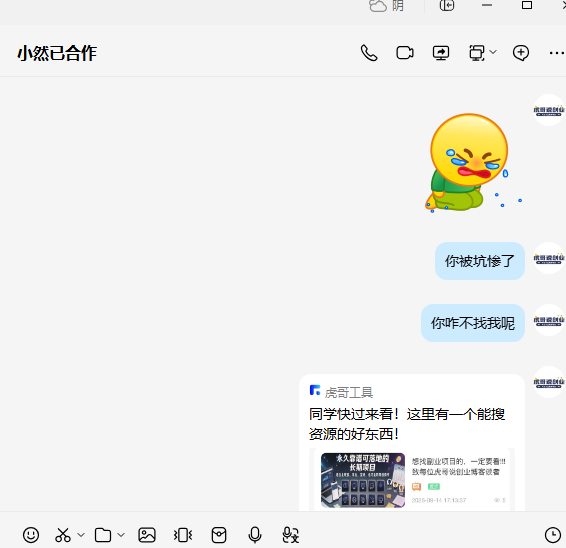Click the crying emoji sticker

473,162
